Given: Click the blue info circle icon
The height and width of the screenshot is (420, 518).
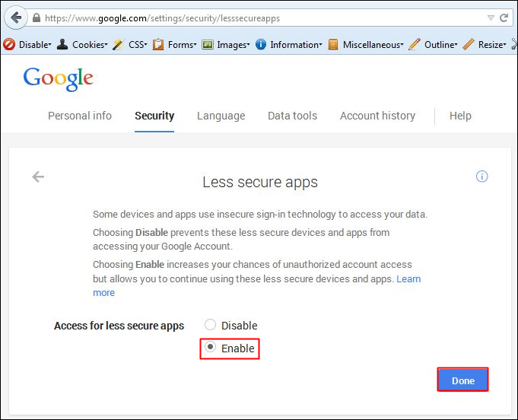Looking at the screenshot, I should 481,176.
